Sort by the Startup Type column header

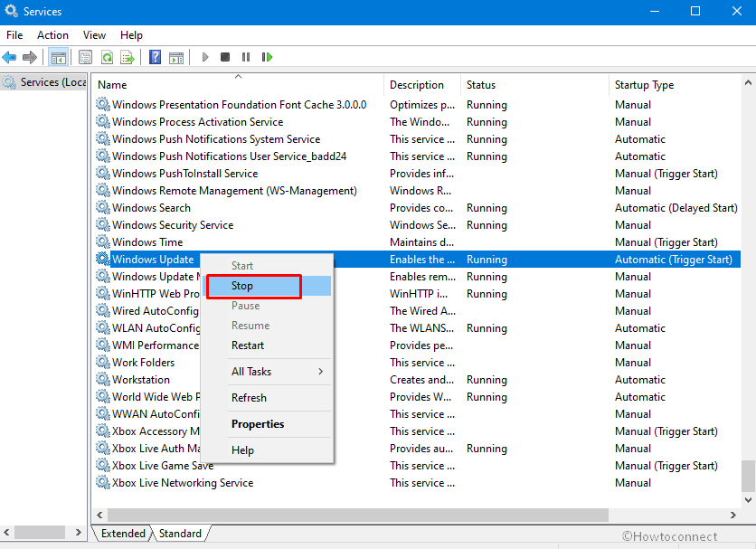675,84
